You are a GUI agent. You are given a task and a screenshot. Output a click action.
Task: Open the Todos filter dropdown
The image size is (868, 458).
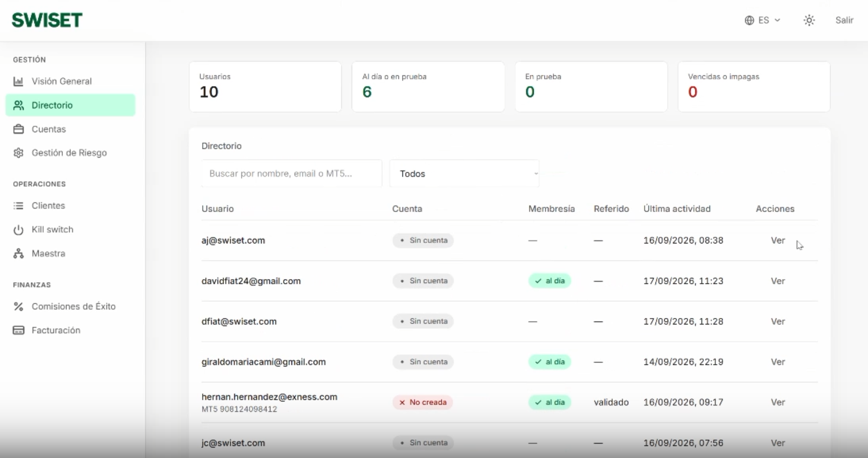tap(464, 174)
